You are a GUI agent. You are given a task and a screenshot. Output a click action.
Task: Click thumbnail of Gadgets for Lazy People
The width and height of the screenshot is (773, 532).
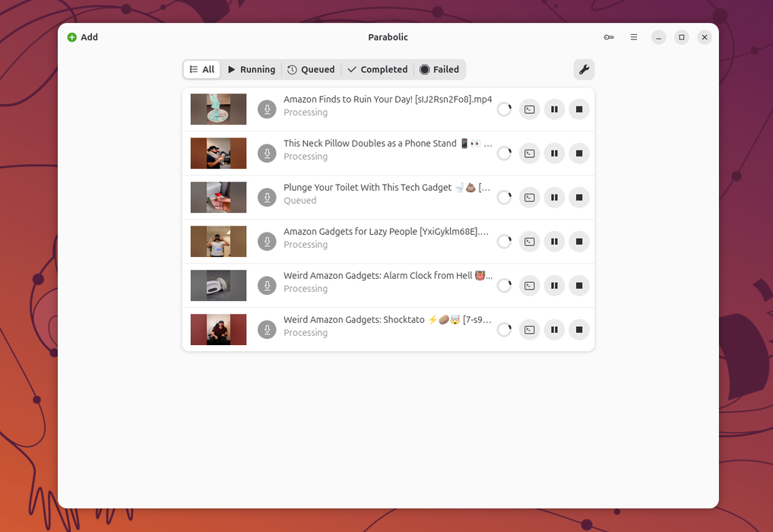coord(218,242)
